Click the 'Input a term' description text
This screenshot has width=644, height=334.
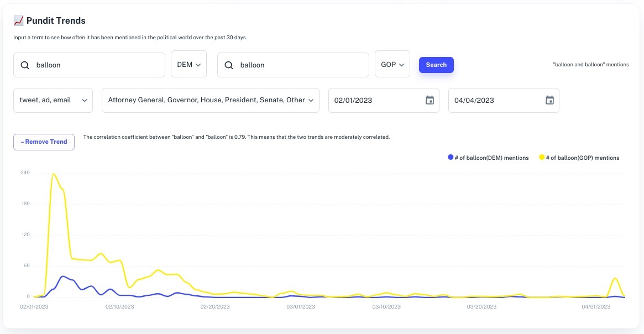click(130, 38)
